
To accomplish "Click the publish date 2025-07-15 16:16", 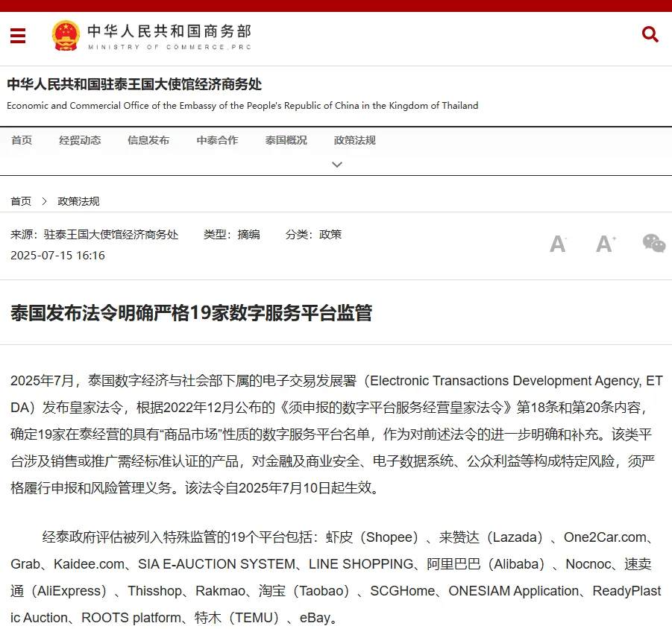I will pos(57,256).
